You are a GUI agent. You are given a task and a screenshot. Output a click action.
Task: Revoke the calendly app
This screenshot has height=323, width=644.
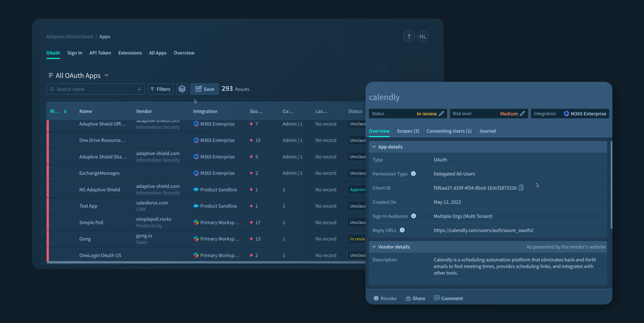click(x=385, y=298)
